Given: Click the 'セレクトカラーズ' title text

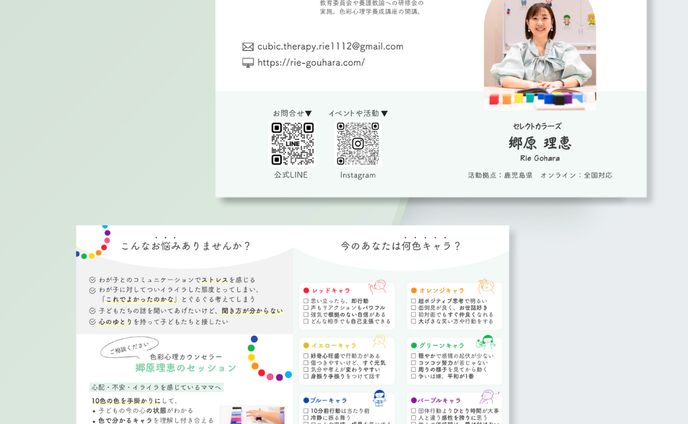Looking at the screenshot, I should (537, 126).
